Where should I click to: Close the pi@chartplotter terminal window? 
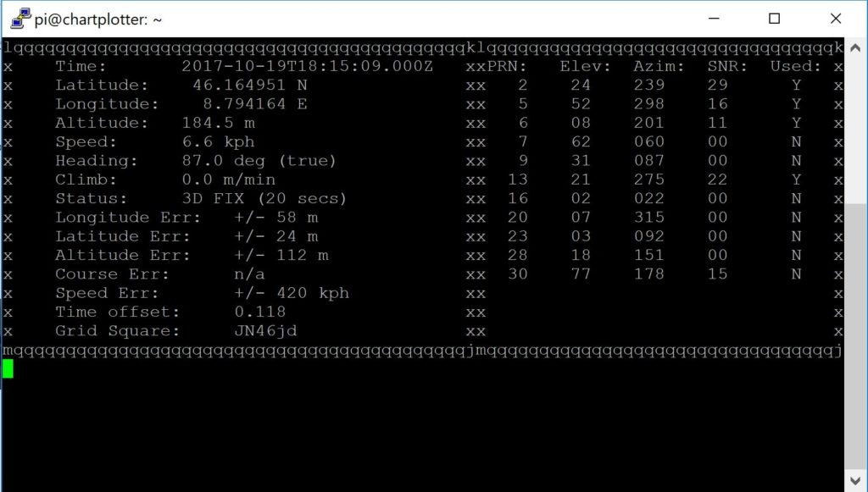pos(835,19)
